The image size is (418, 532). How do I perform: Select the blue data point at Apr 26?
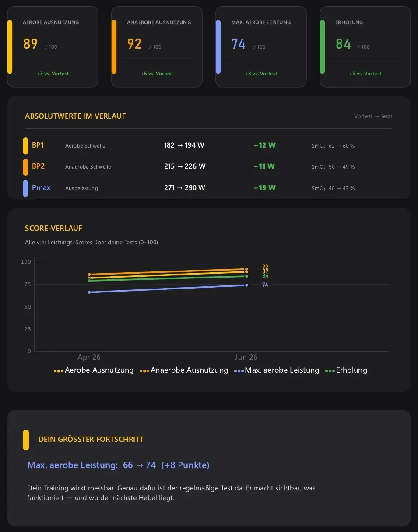pyautogui.click(x=89, y=292)
